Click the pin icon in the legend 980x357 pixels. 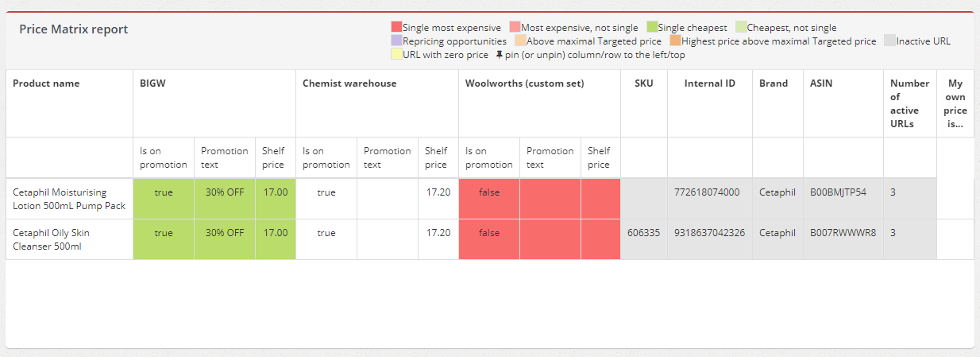point(500,55)
